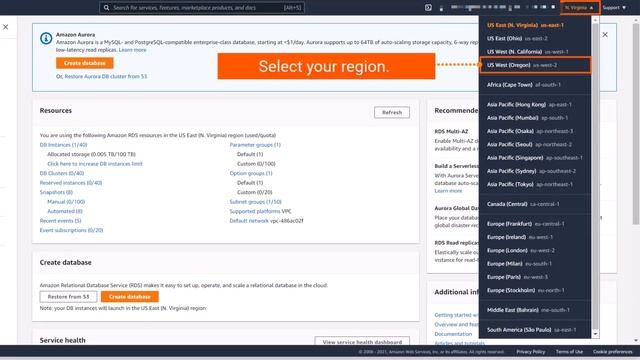
Task: Click the search magnifier icon in the services search bar
Action: tap(106, 8)
